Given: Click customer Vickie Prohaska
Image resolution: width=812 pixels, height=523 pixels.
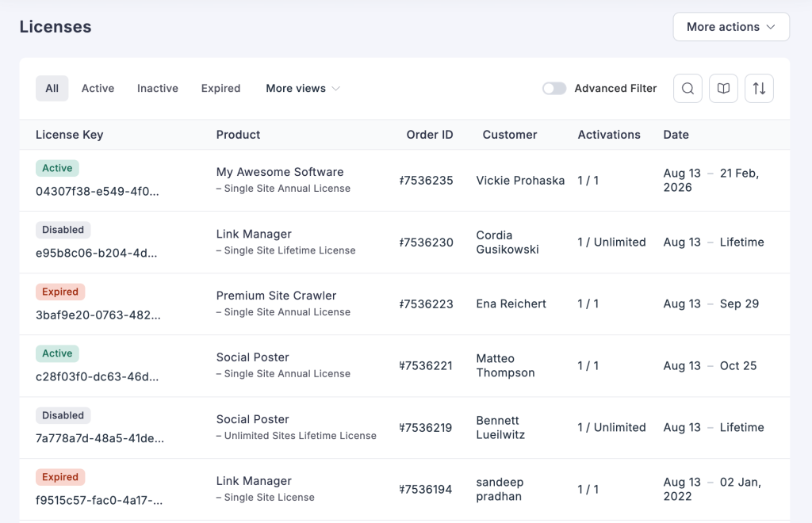Looking at the screenshot, I should [x=520, y=181].
